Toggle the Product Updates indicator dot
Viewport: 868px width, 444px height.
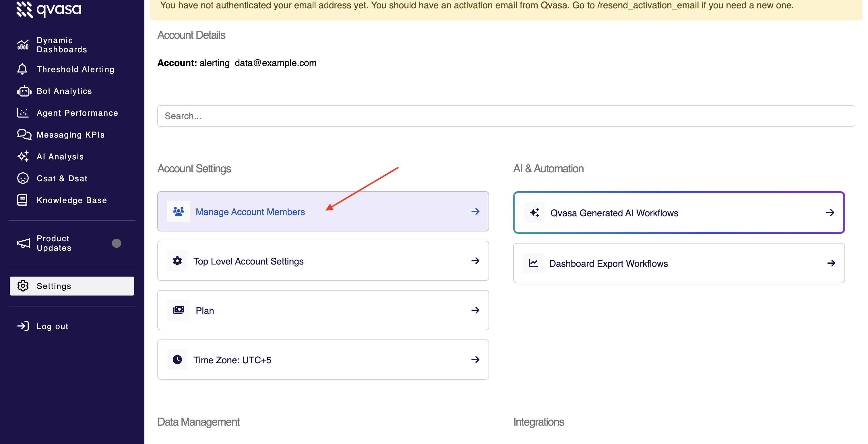[x=117, y=243]
